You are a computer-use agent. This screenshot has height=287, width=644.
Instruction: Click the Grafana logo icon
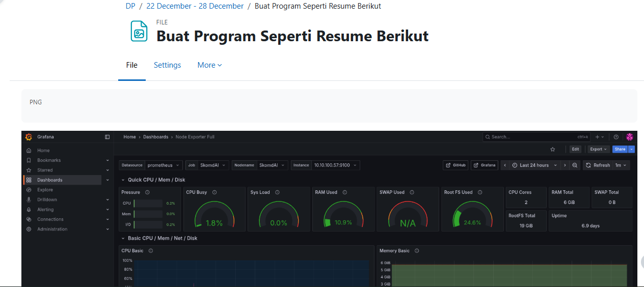[29, 137]
